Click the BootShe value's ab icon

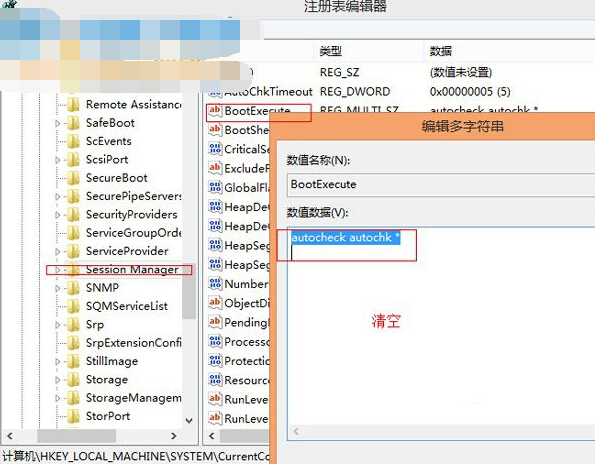point(215,130)
